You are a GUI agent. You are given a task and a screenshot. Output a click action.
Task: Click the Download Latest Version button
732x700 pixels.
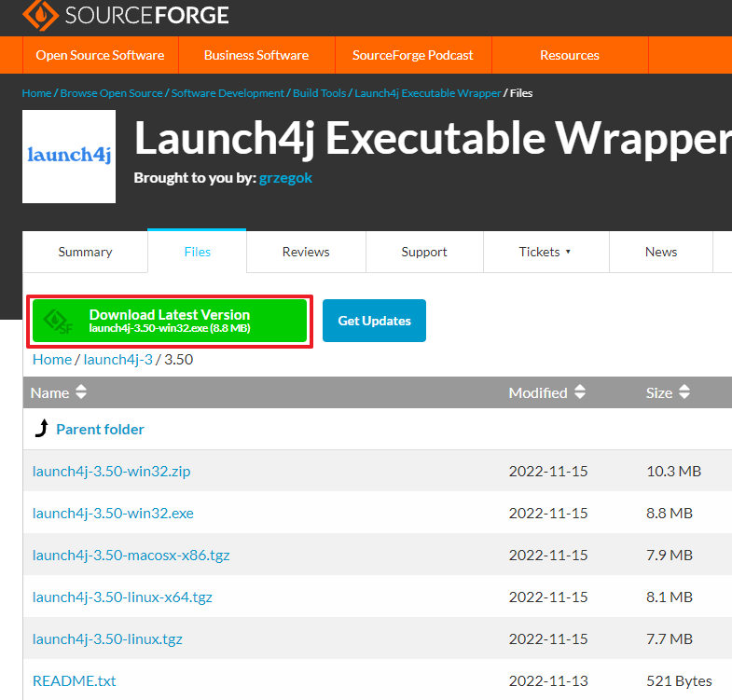coord(170,321)
